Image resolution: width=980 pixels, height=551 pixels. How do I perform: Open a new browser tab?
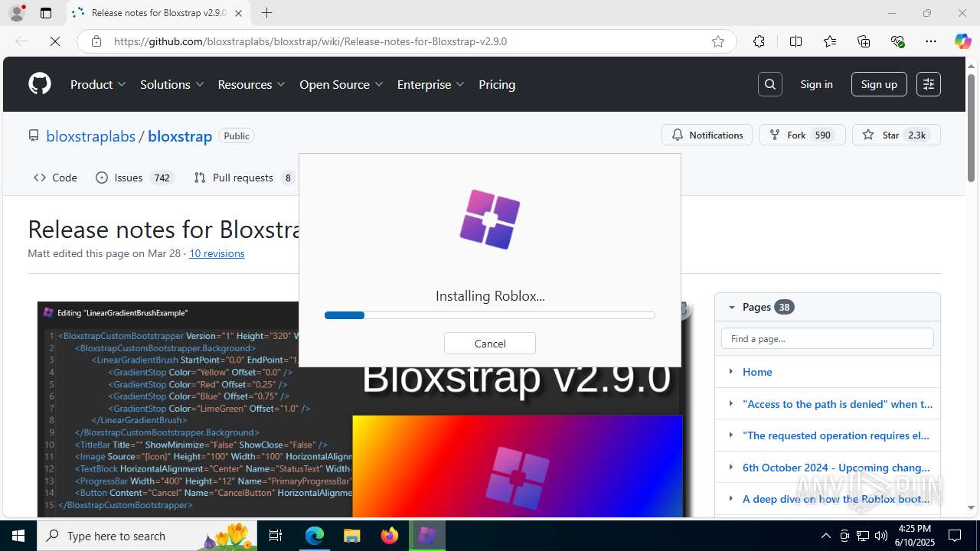point(266,13)
